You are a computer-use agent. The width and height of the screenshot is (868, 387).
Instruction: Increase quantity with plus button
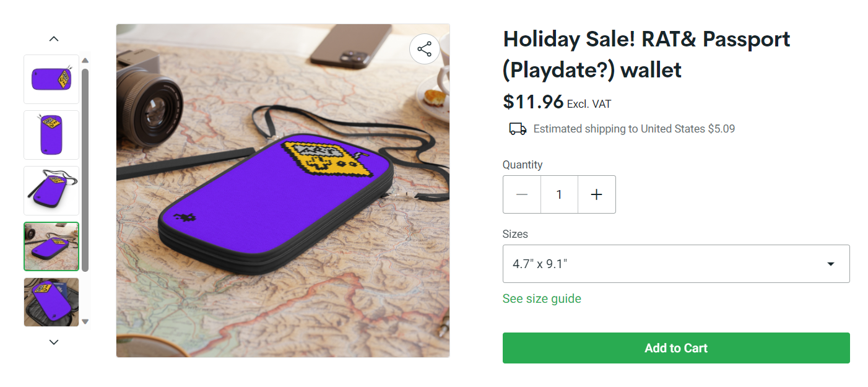click(x=596, y=194)
